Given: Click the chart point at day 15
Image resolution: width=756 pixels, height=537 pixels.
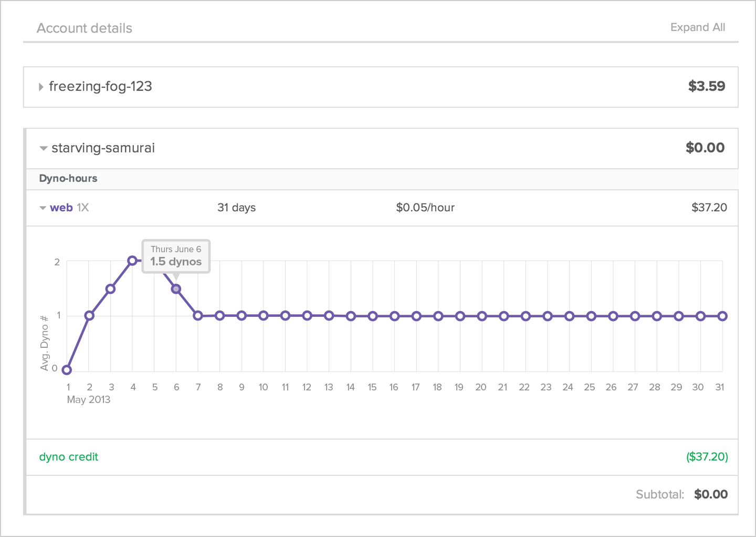Looking at the screenshot, I should [373, 316].
